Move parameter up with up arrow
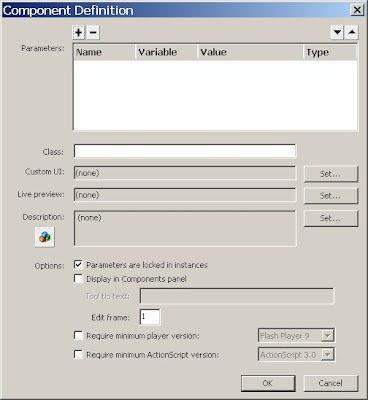This screenshot has height=400, width=368. point(352,32)
